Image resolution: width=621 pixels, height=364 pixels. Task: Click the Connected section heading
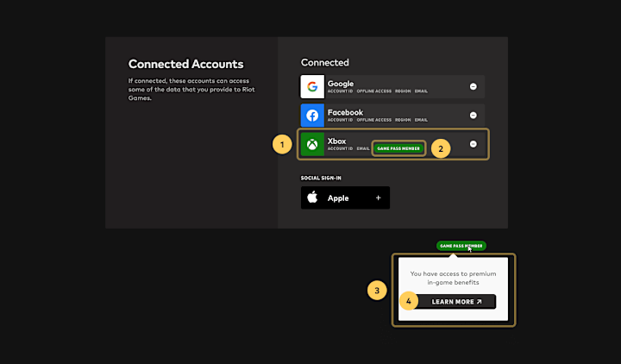coord(325,63)
